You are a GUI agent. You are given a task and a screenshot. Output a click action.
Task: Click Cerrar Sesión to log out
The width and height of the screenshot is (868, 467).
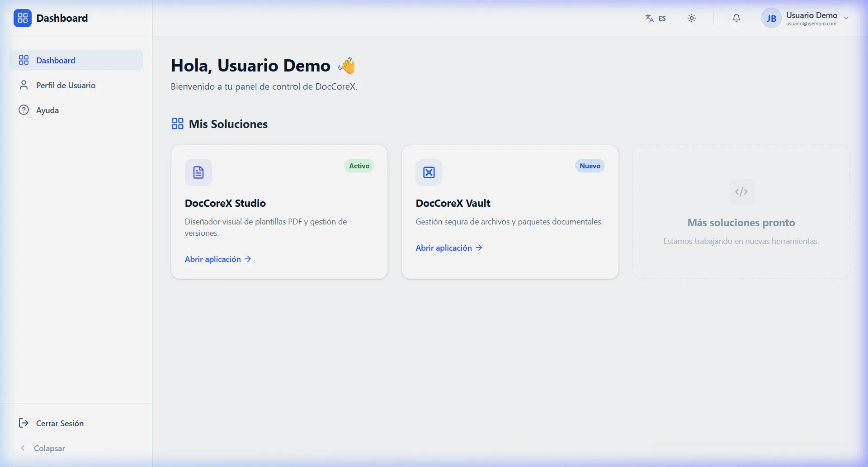[76, 423]
